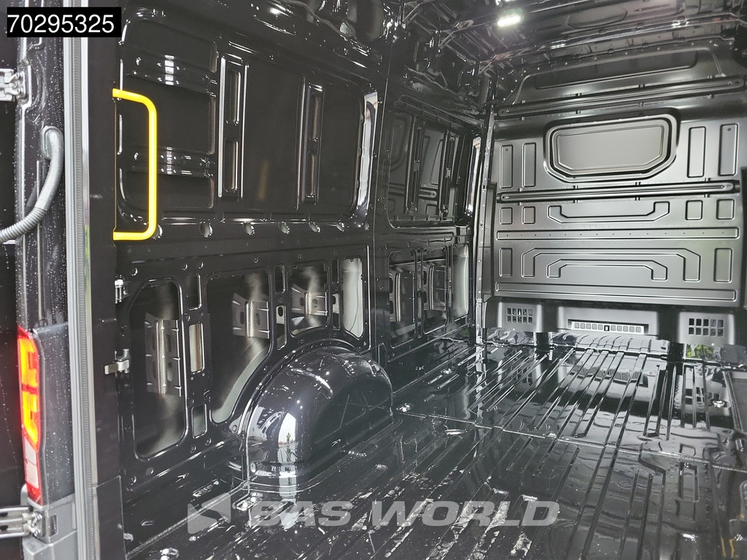Click the left bulkhead vent grille
This screenshot has height=560, width=747.
519,316
